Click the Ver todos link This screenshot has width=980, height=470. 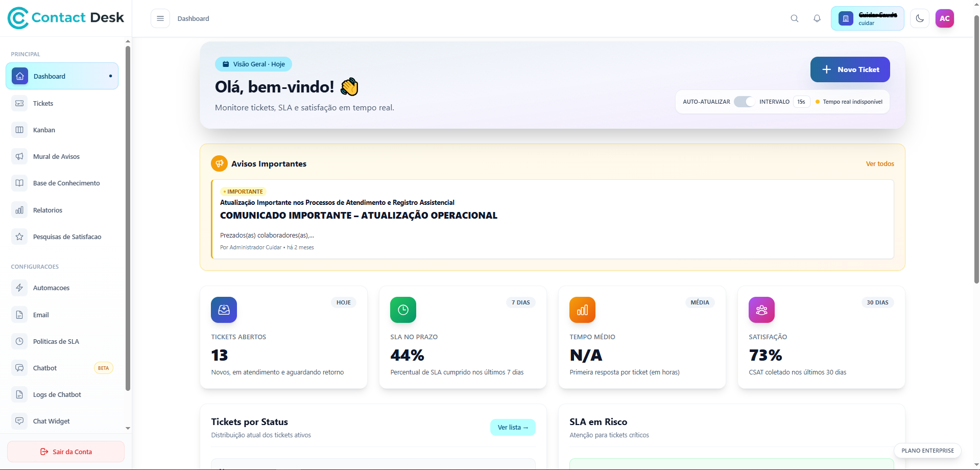[879, 163]
